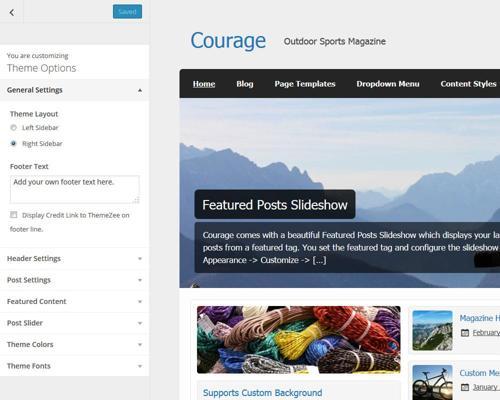Expand the Header Settings section
500x400 pixels.
[x=74, y=259]
